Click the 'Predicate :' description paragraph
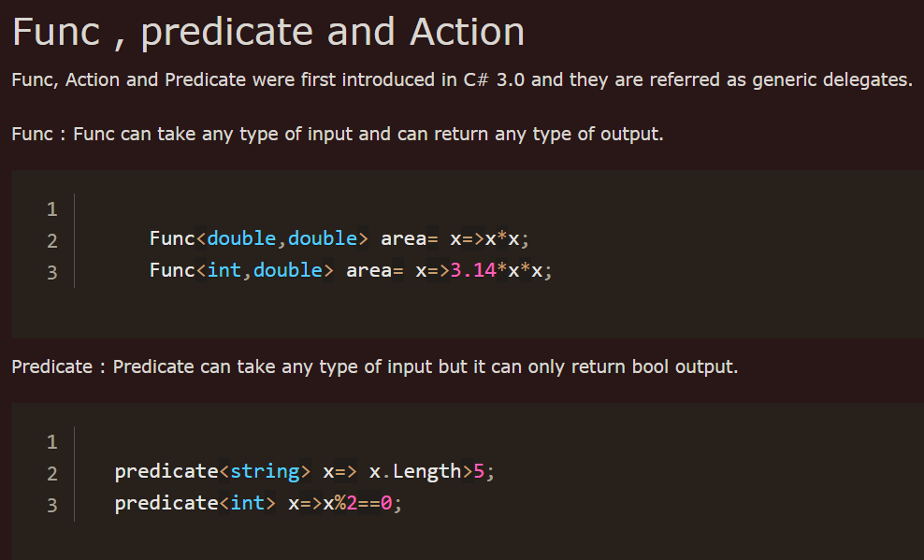The height and width of the screenshot is (560, 924). click(x=375, y=366)
